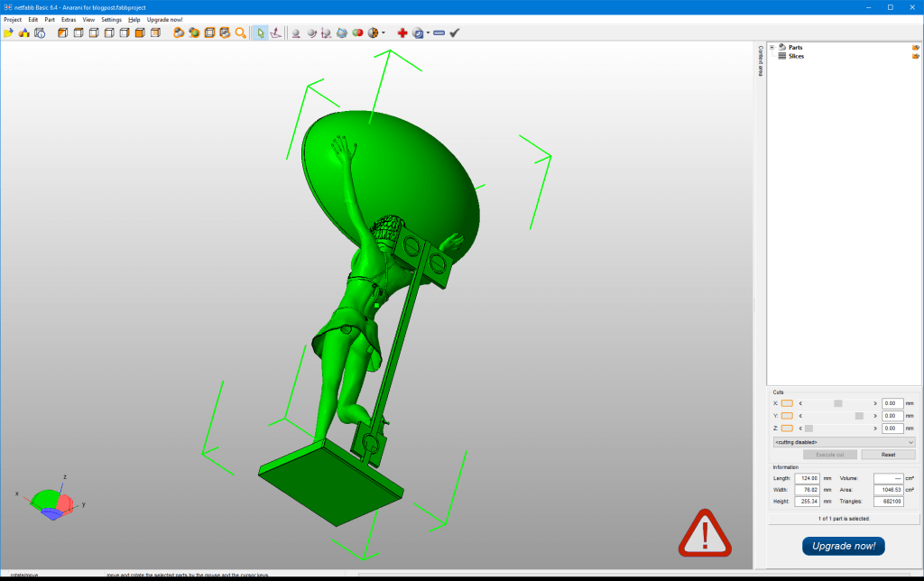924x581 pixels.
Task: Toggle the Y cut orange button
Action: 787,416
